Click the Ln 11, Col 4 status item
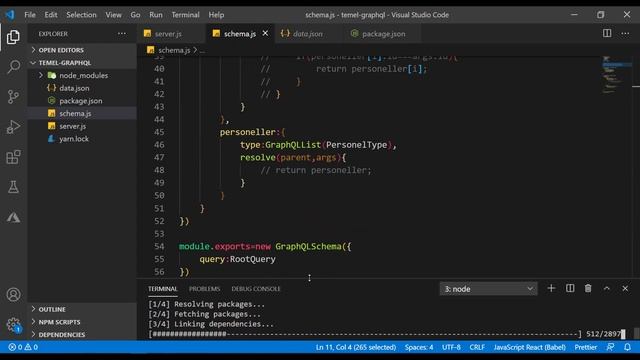The height and width of the screenshot is (360, 640). (x=356, y=347)
